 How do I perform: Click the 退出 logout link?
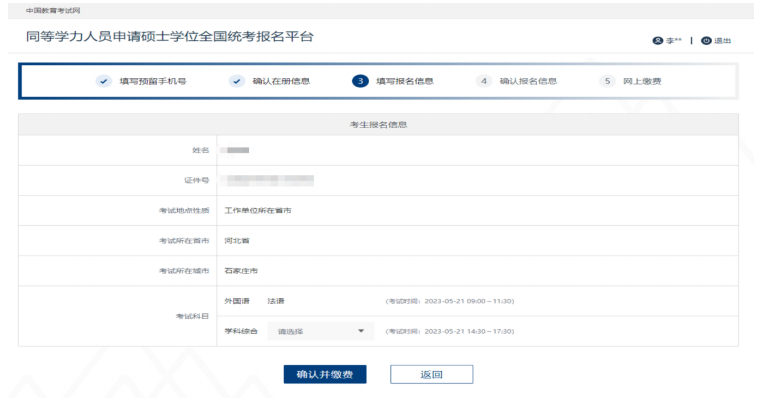(x=722, y=41)
